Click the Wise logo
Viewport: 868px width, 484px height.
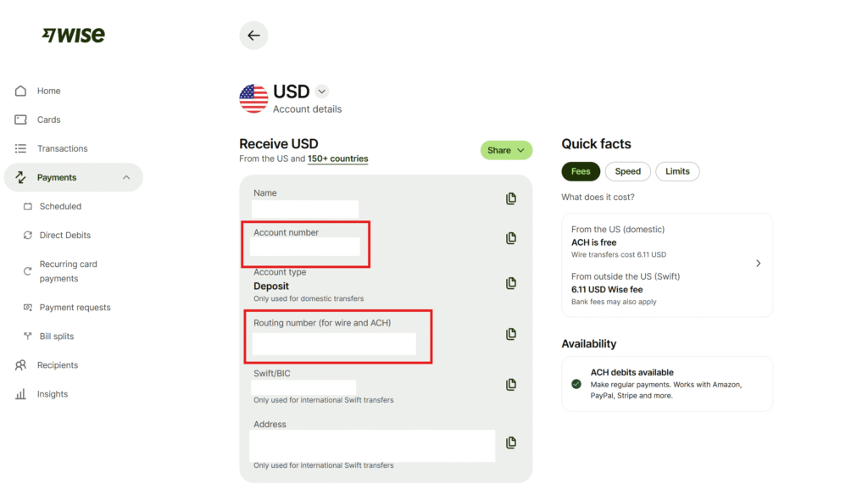(x=74, y=36)
